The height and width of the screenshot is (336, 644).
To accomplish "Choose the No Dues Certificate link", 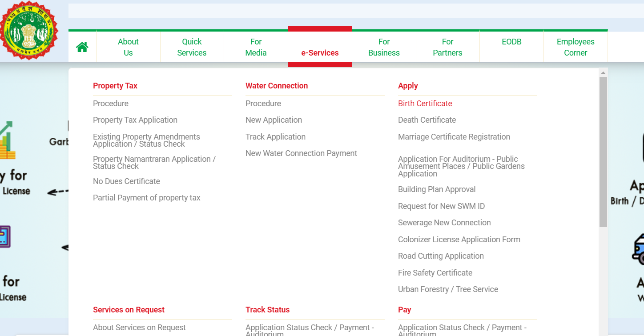I will pyautogui.click(x=126, y=181).
